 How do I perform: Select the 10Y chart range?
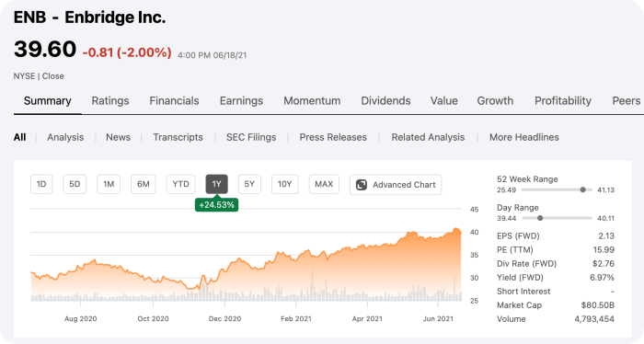284,184
